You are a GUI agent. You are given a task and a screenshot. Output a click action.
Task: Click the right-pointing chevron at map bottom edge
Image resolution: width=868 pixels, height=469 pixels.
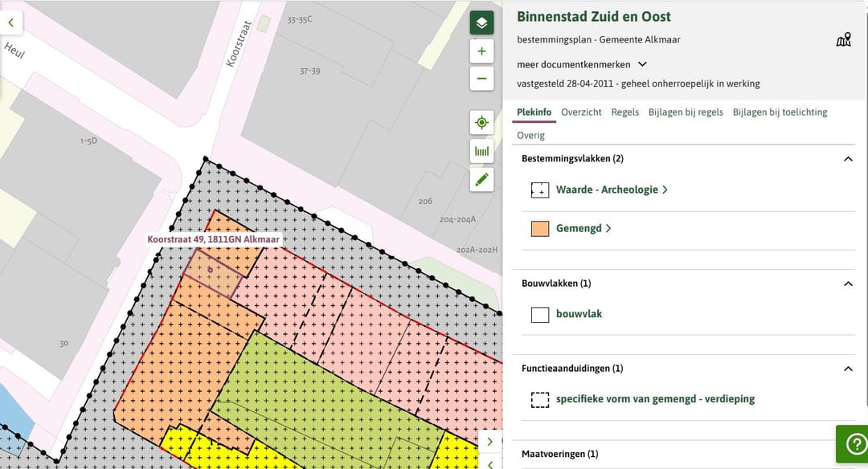490,442
